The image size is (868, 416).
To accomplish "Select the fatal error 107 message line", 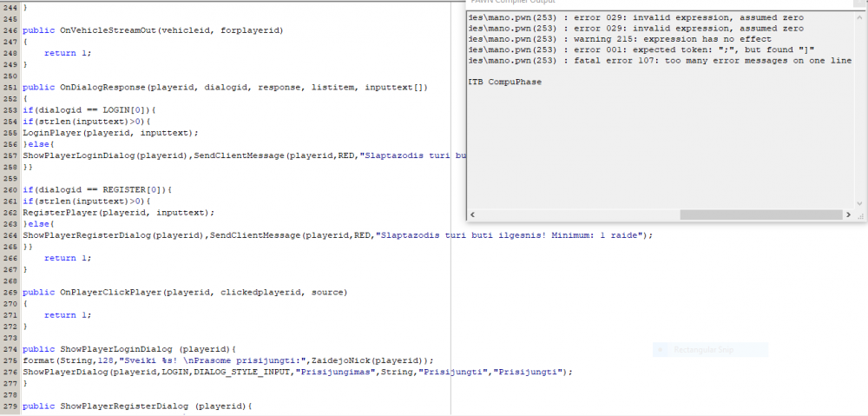I will (x=660, y=61).
